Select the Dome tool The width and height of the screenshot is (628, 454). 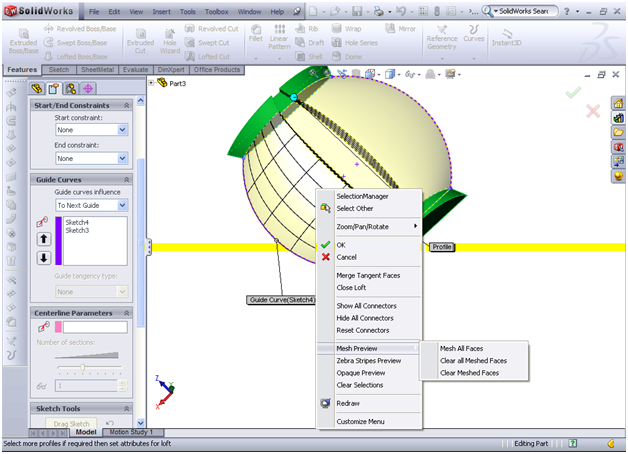(x=347, y=56)
